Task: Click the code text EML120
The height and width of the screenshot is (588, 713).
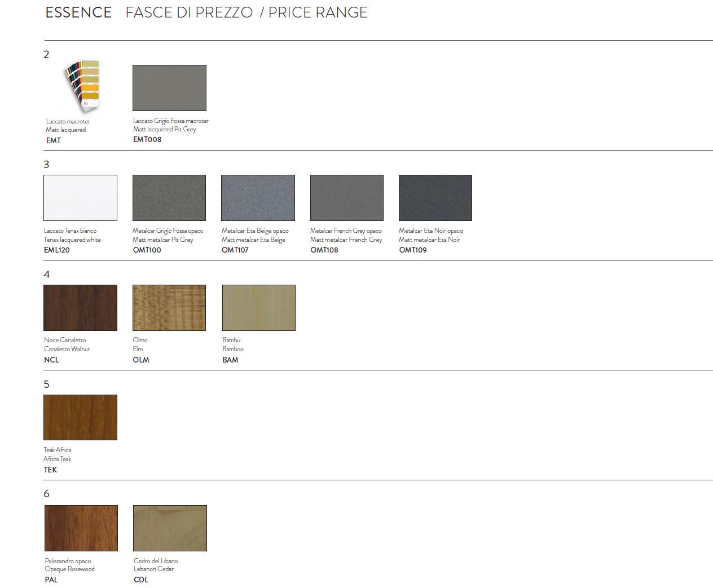Action: pyautogui.click(x=57, y=250)
